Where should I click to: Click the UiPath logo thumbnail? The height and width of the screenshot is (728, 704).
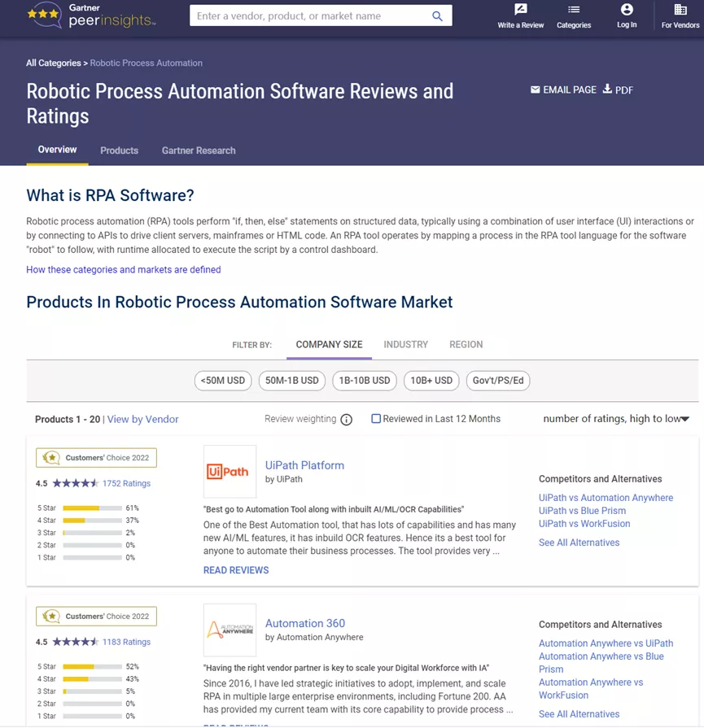(x=230, y=472)
